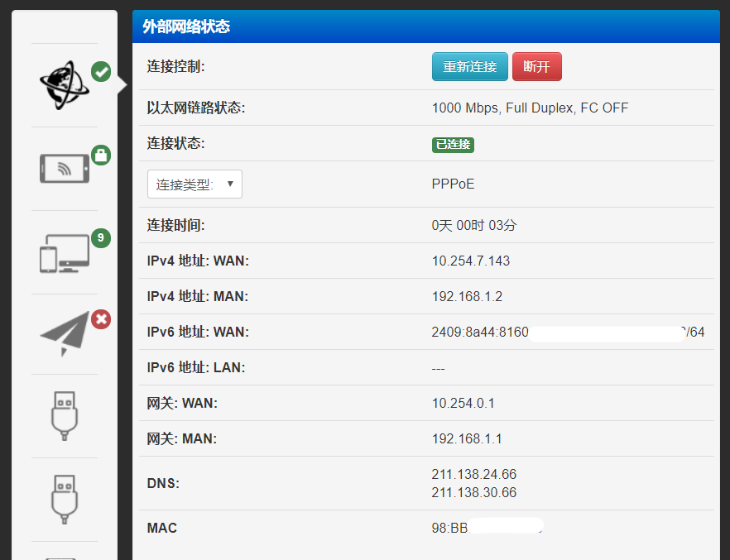Click the red X badge on paper plane
Image resolution: width=730 pixels, height=560 pixels.
point(101,319)
